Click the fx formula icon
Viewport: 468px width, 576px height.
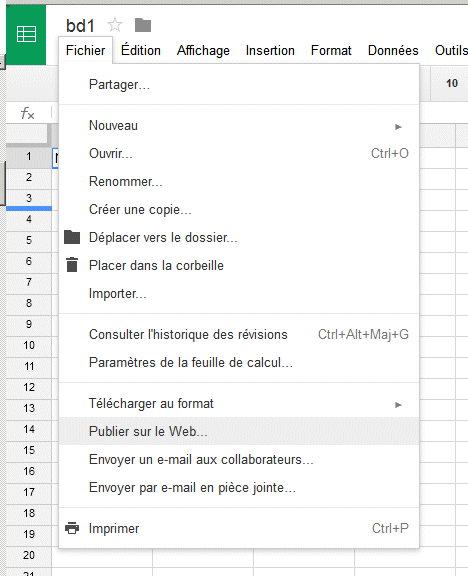(x=28, y=113)
